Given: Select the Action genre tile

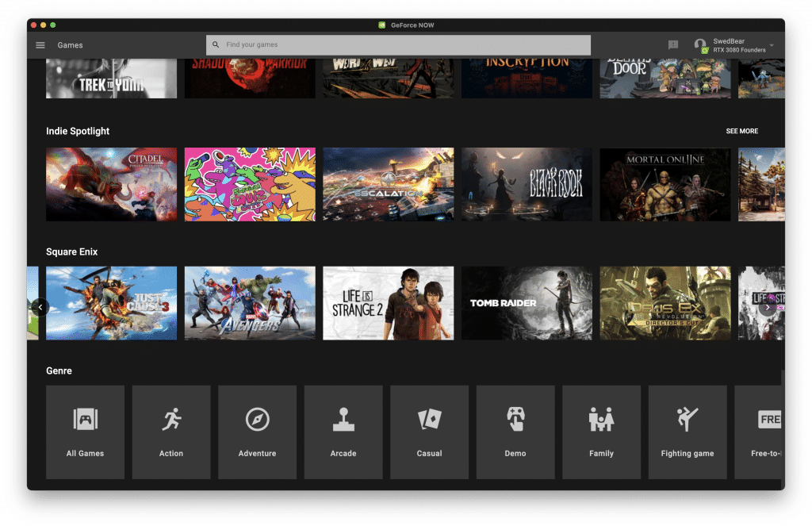Looking at the screenshot, I should [x=171, y=432].
